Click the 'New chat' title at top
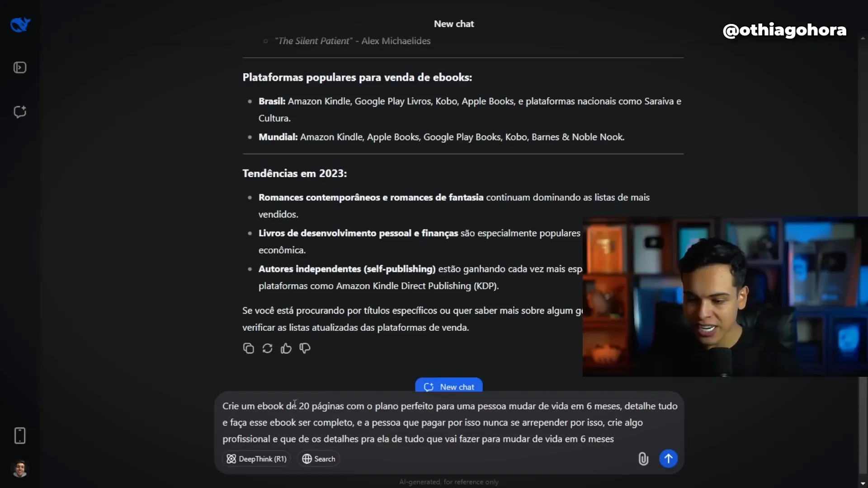This screenshot has width=868, height=488. coord(453,24)
